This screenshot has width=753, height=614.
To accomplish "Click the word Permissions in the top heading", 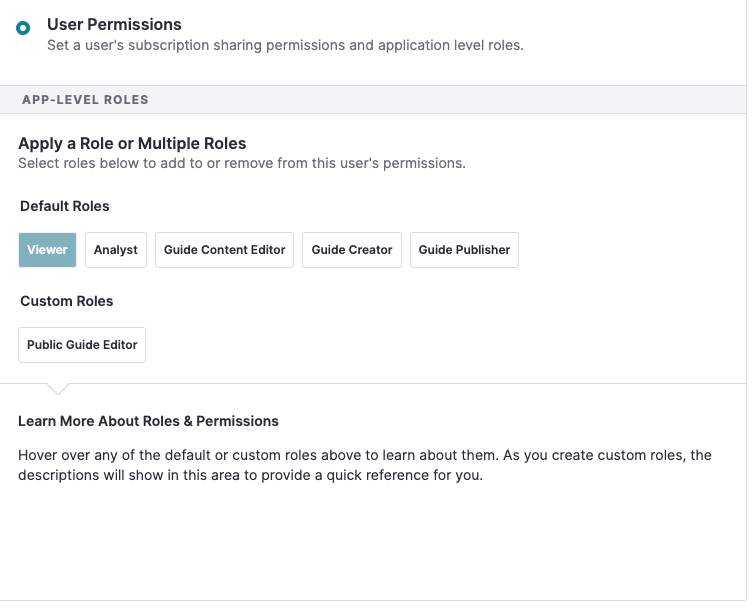I will [x=134, y=24].
